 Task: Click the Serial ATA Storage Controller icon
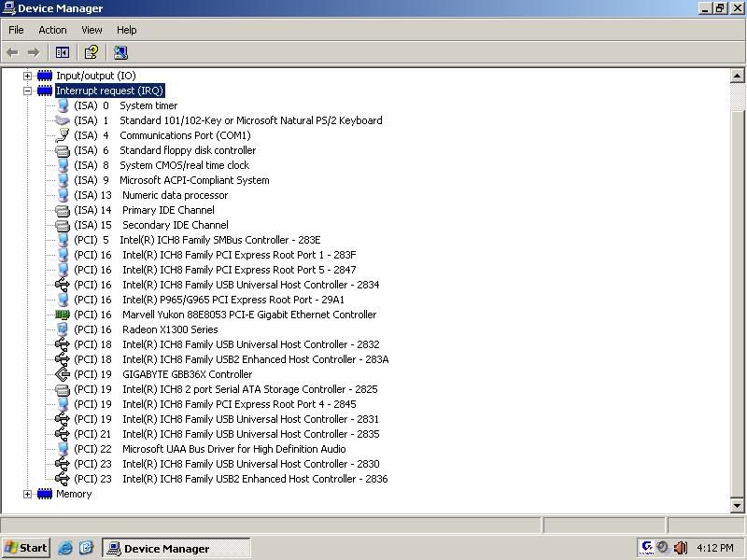(63, 389)
